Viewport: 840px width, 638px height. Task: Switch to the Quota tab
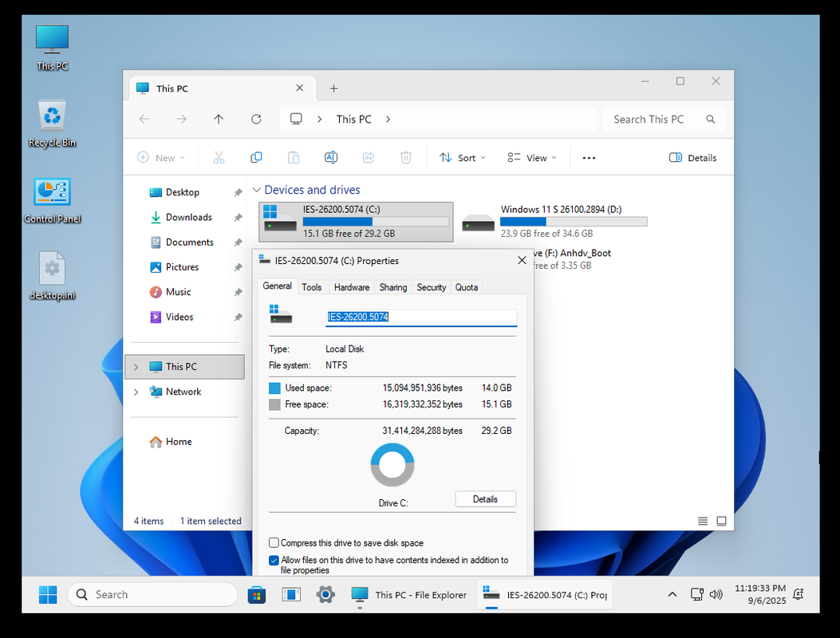pos(466,287)
